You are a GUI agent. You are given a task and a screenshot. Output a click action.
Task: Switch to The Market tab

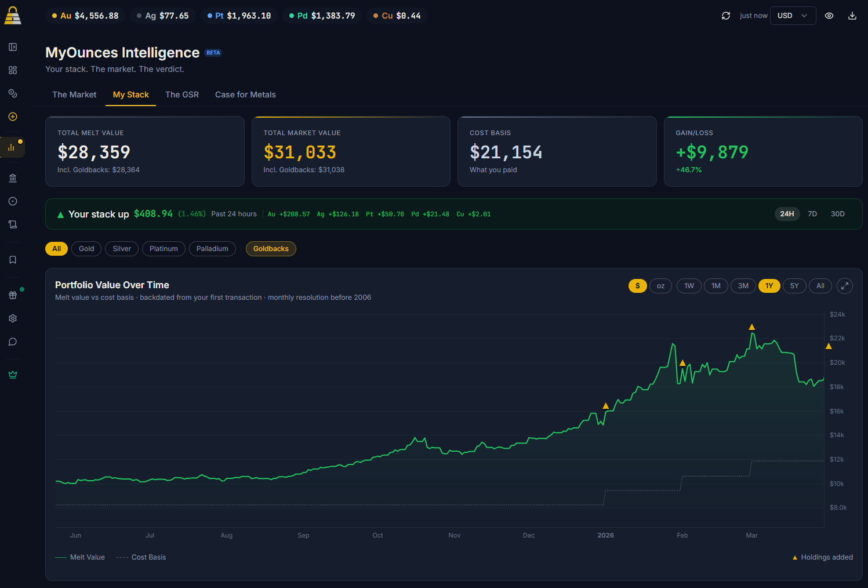(74, 95)
